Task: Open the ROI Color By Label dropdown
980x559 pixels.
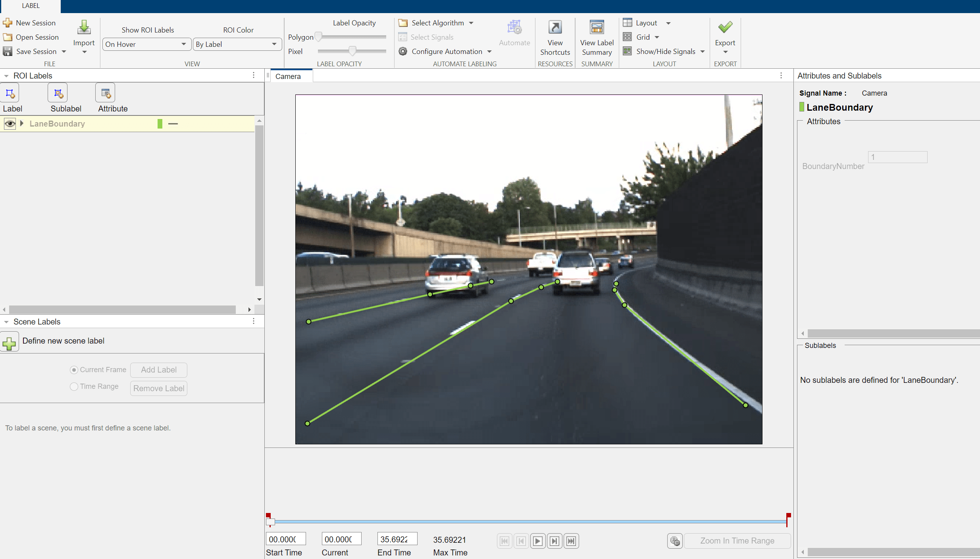Action: pyautogui.click(x=236, y=44)
